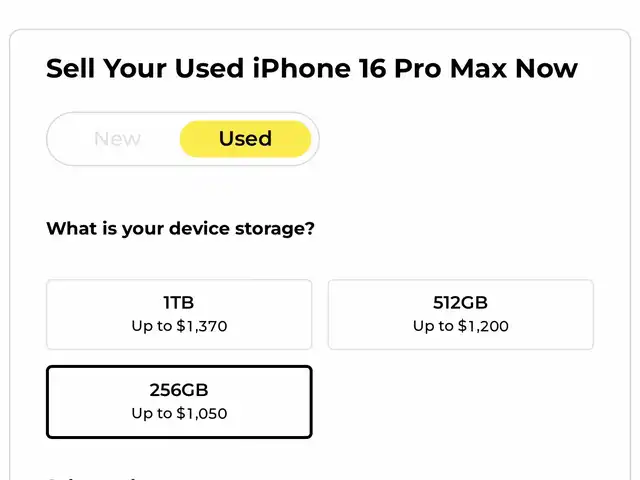Viewport: 640px width, 480px height.
Task: Select the Used condition option
Action: click(x=245, y=139)
